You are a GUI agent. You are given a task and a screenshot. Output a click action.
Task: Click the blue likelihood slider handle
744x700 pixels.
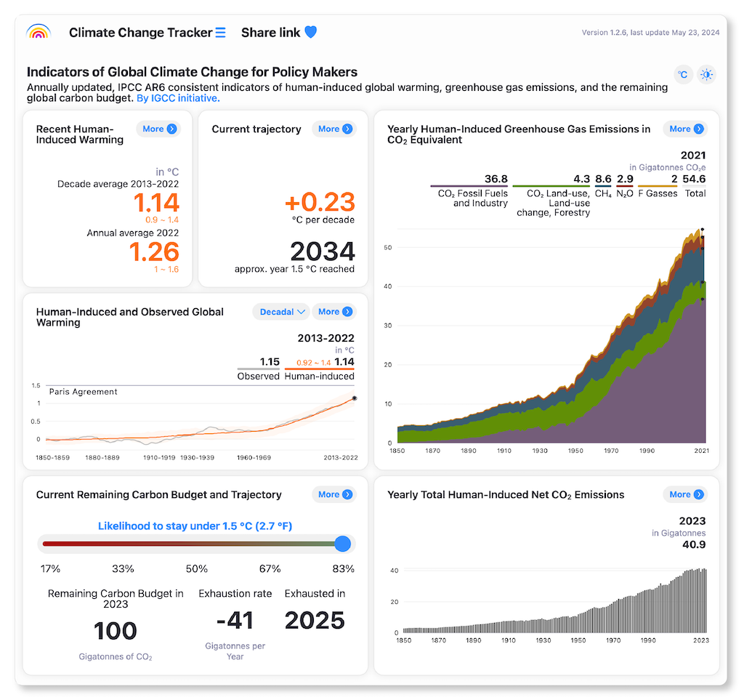click(x=343, y=544)
